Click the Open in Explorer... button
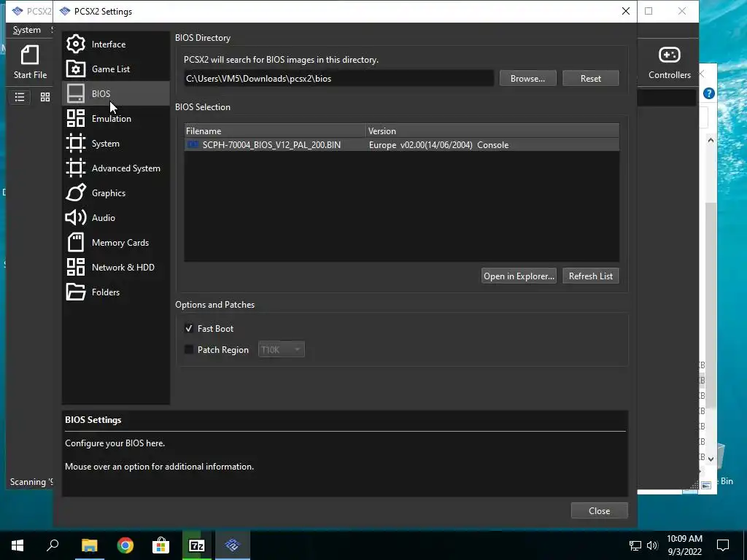Screen dimensions: 747x560 [519, 276]
